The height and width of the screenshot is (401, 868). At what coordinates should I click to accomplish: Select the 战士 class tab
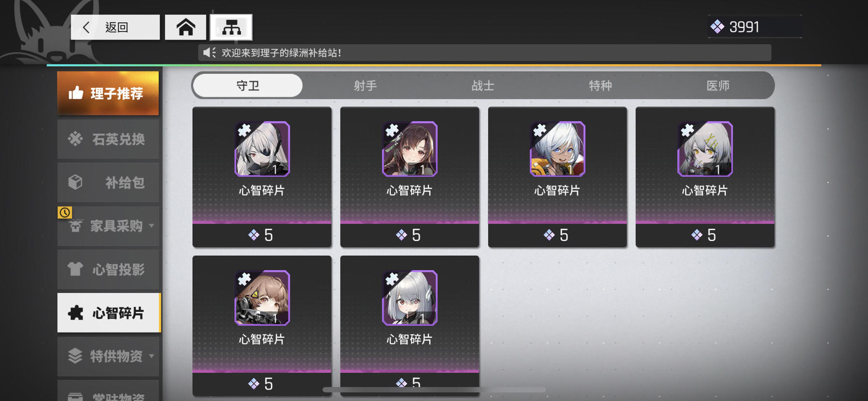tap(483, 86)
